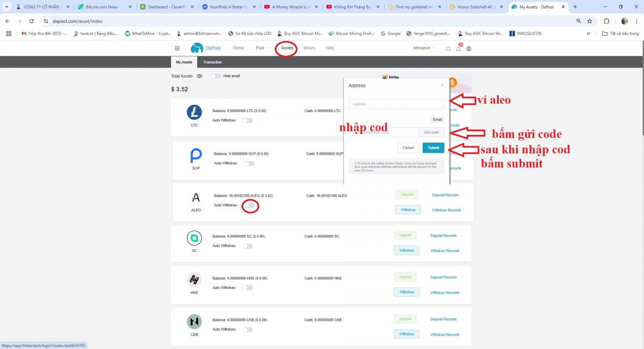Open a new browser tab
This screenshot has height=349, width=644.
pyautogui.click(x=575, y=7)
